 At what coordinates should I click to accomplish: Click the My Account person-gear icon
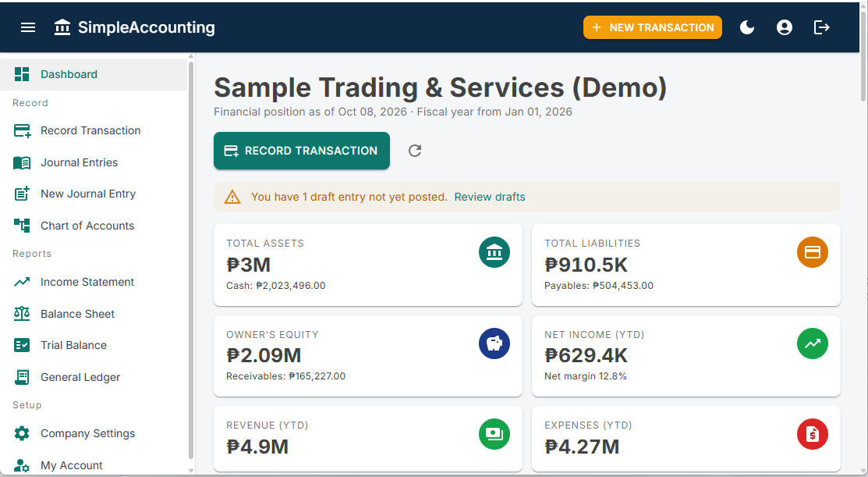pyautogui.click(x=22, y=465)
